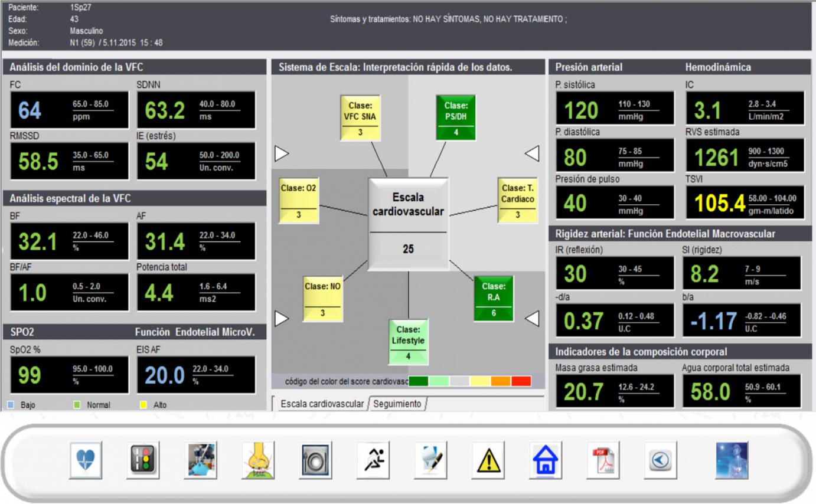
Task: Select the Escala cardiovascular tab
Action: coord(321,404)
